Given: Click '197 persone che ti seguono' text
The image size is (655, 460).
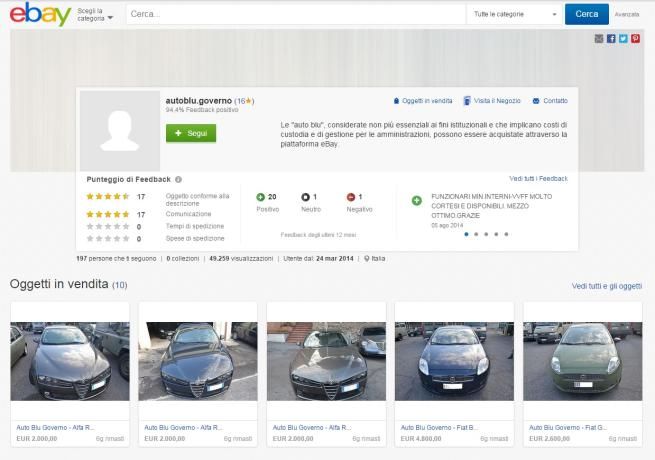Looking at the screenshot, I should [116, 259].
